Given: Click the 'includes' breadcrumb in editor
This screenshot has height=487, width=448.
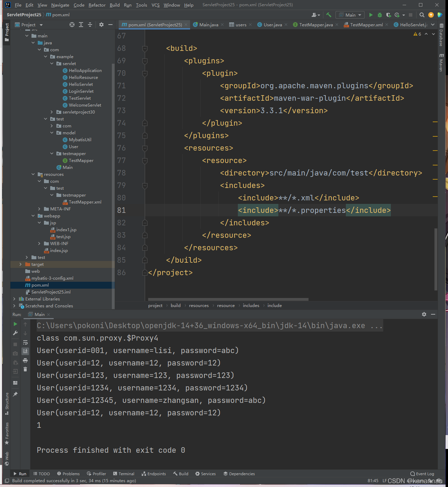Looking at the screenshot, I should pyautogui.click(x=251, y=306).
